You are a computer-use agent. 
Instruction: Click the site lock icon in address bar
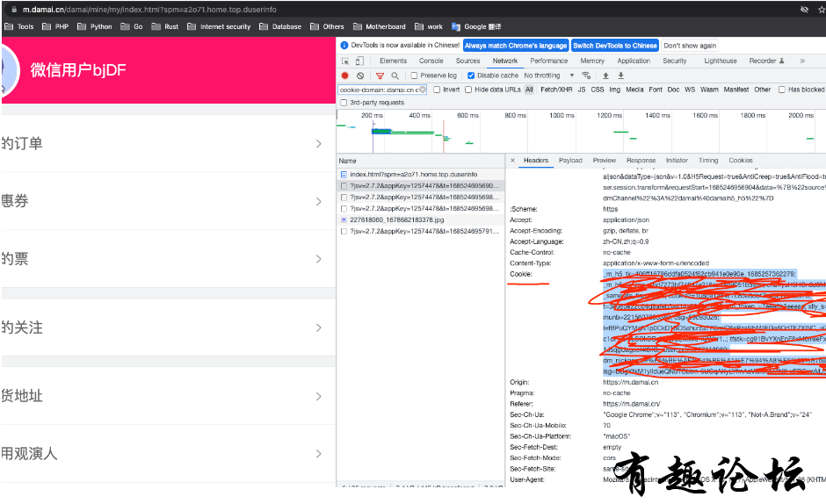(14, 10)
